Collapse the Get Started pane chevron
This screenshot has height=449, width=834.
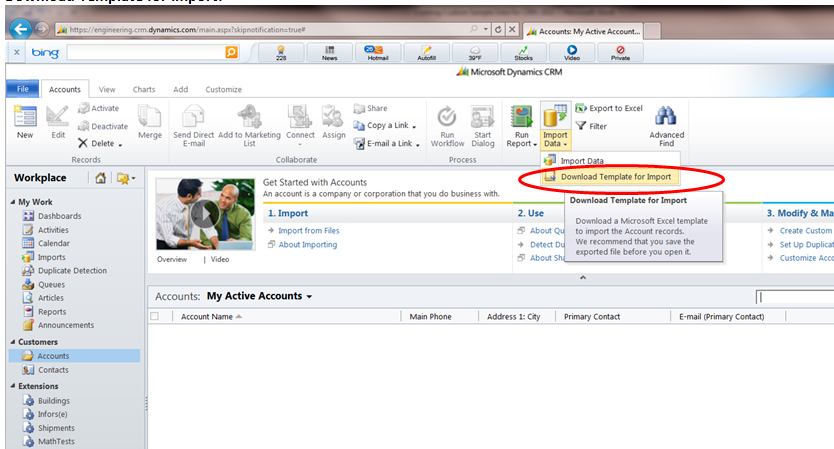583,277
